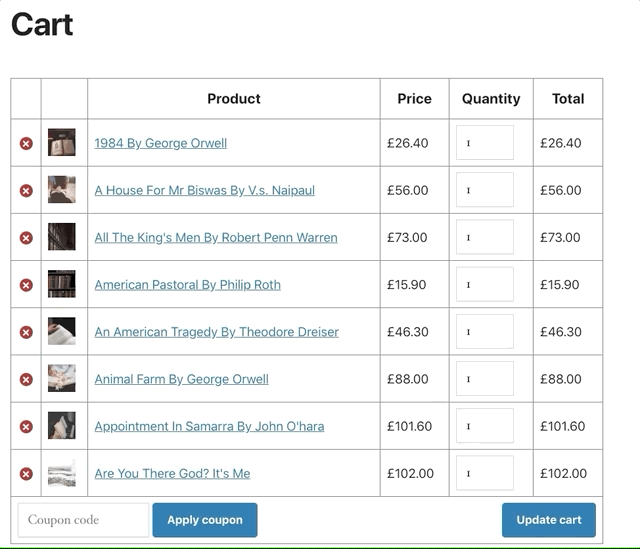Viewport: 640px width, 549px height.
Task: Open the 1984 By George Orwell link
Action: pyautogui.click(x=160, y=143)
